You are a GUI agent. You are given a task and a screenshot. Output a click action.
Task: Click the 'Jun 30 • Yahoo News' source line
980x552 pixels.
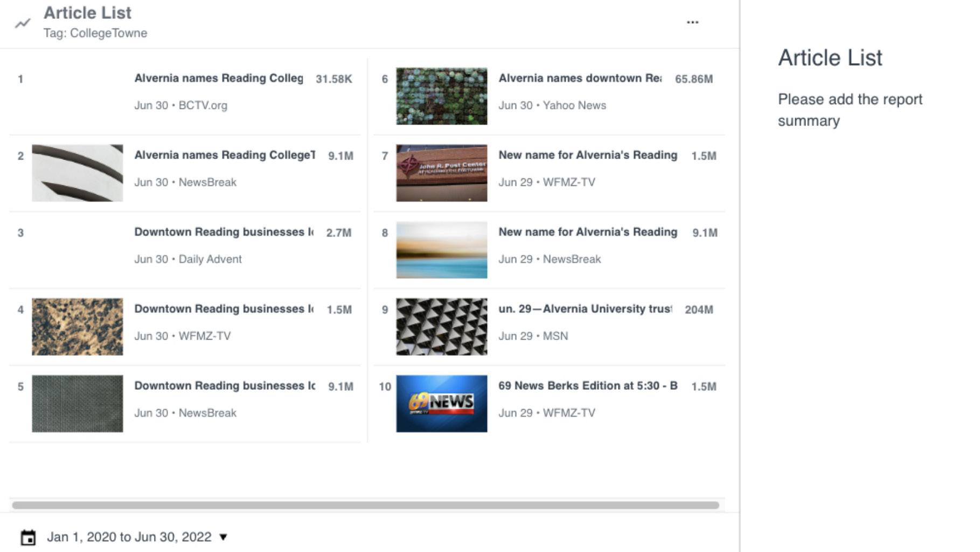[x=552, y=106]
